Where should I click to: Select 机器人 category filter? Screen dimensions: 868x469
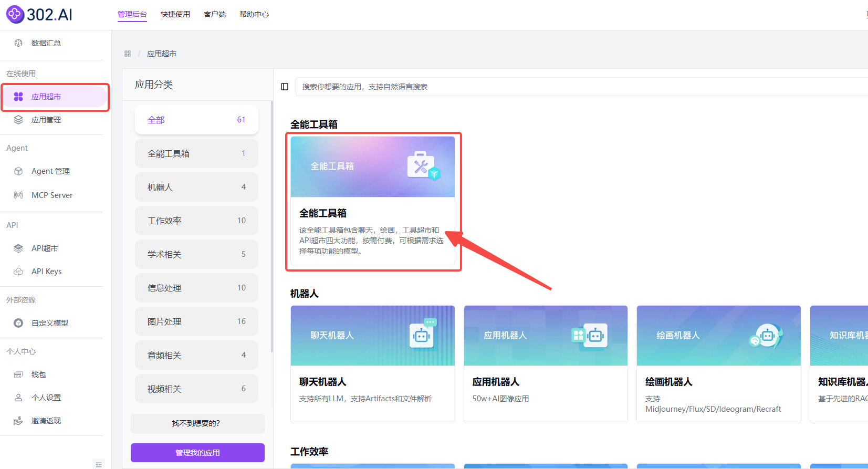coord(196,187)
